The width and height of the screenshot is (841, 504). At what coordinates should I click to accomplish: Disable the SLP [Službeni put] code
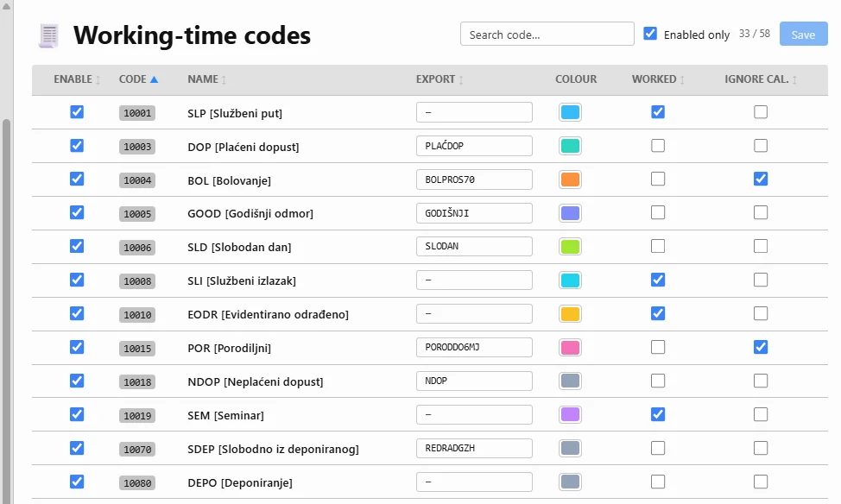[77, 112]
